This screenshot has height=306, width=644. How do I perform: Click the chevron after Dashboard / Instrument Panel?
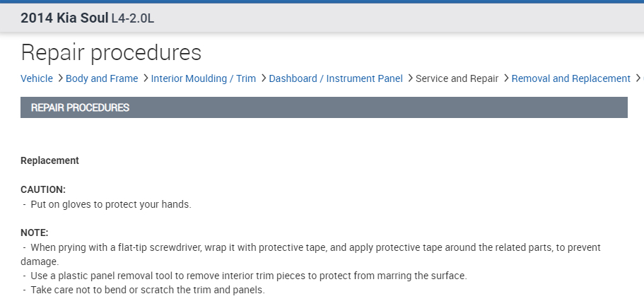click(x=410, y=78)
